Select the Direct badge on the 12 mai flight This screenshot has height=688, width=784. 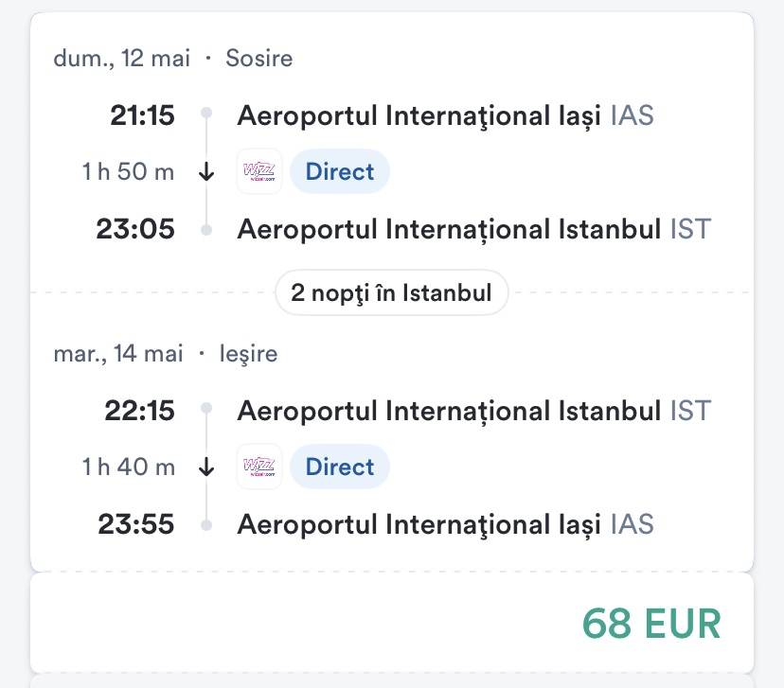click(340, 172)
